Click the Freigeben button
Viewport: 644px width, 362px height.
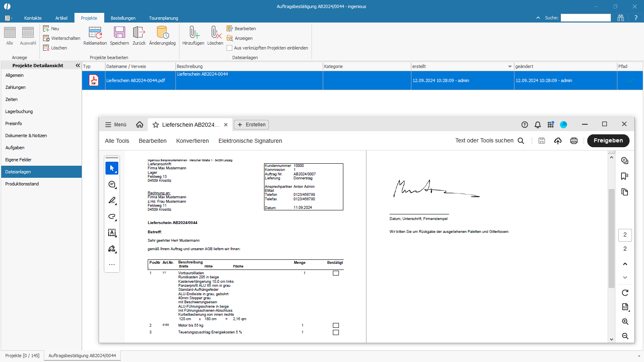[608, 141]
